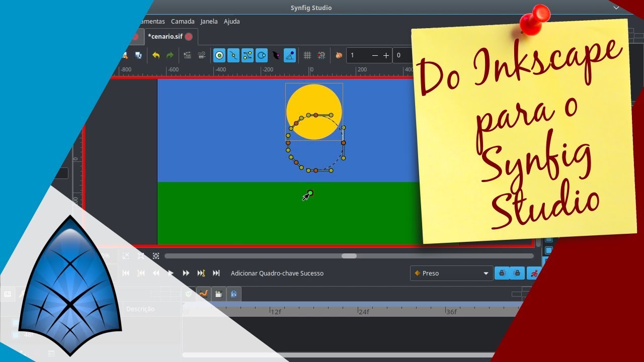The height and width of the screenshot is (362, 644).
Task: Open render settings clapperboard icon
Action: [188, 55]
